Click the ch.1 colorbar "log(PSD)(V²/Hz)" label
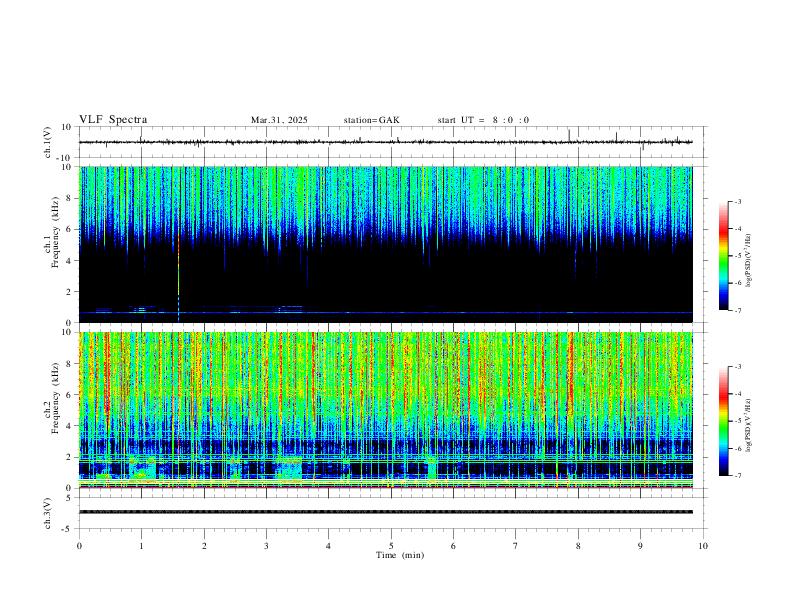The height and width of the screenshot is (612, 792). coord(748,260)
